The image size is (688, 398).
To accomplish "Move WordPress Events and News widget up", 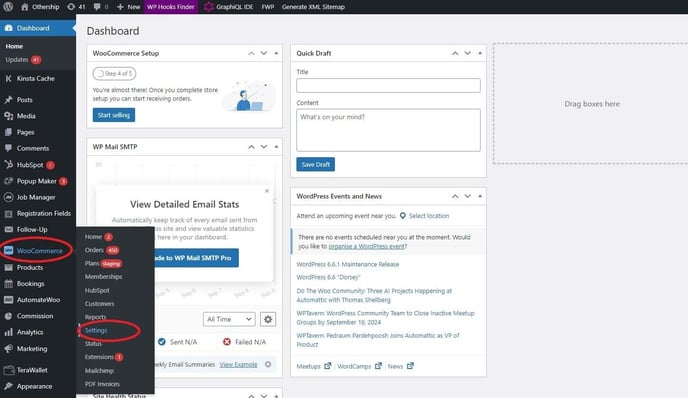I will 455,196.
